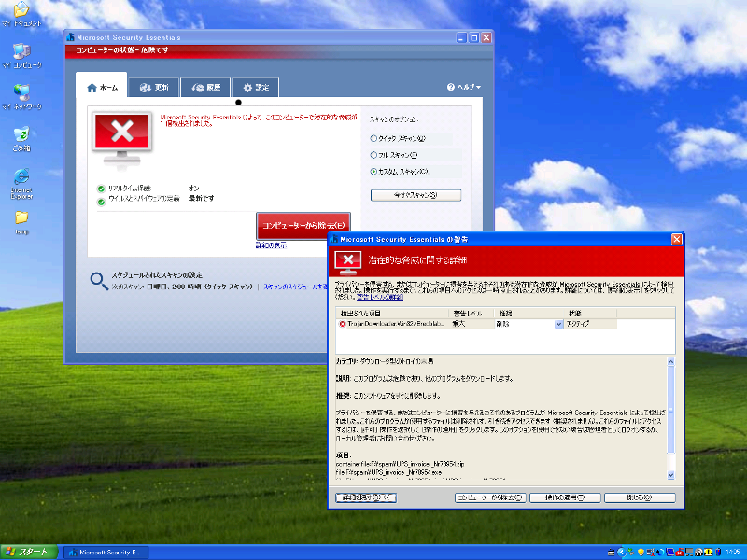
Task: Show hidden tray icons with the arrow
Action: pyautogui.click(x=621, y=552)
